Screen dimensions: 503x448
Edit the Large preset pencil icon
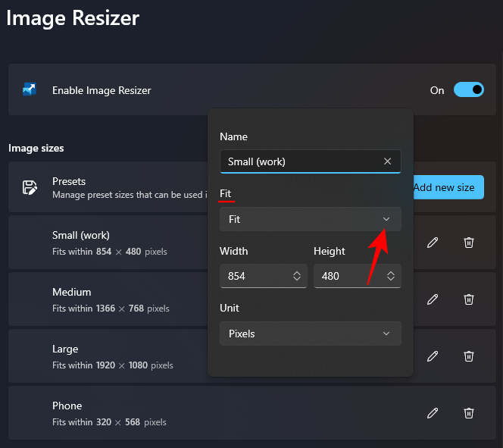pos(433,356)
